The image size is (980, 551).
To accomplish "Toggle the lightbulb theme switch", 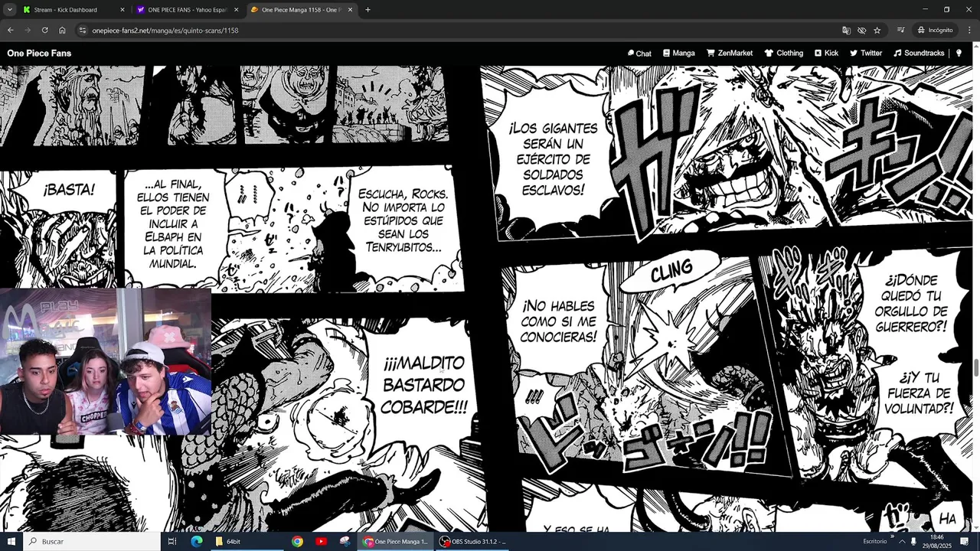I will pyautogui.click(x=959, y=54).
